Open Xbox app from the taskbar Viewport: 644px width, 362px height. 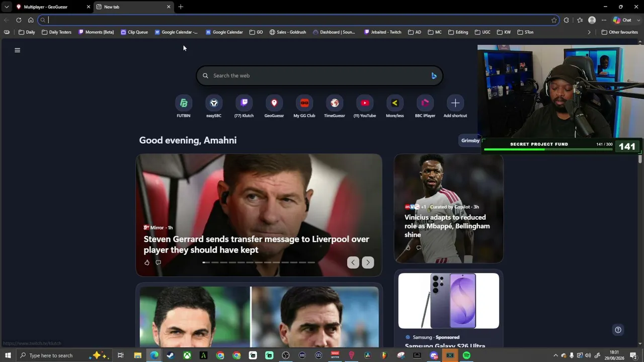[187, 355]
